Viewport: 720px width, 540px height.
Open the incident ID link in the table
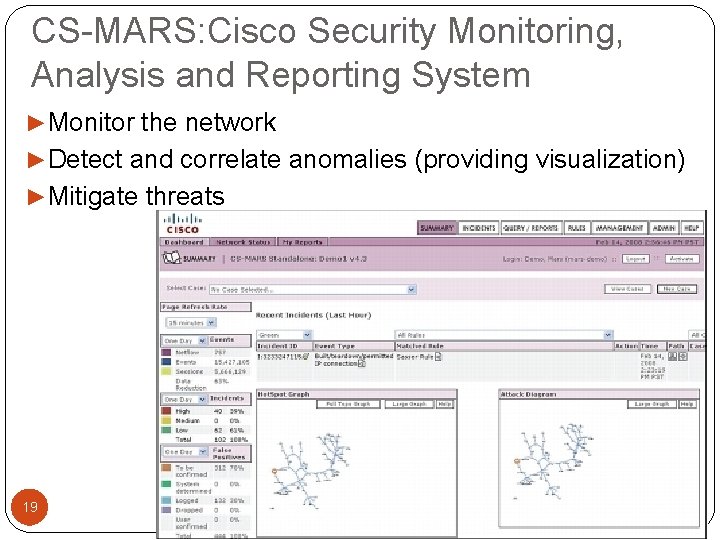(x=282, y=356)
